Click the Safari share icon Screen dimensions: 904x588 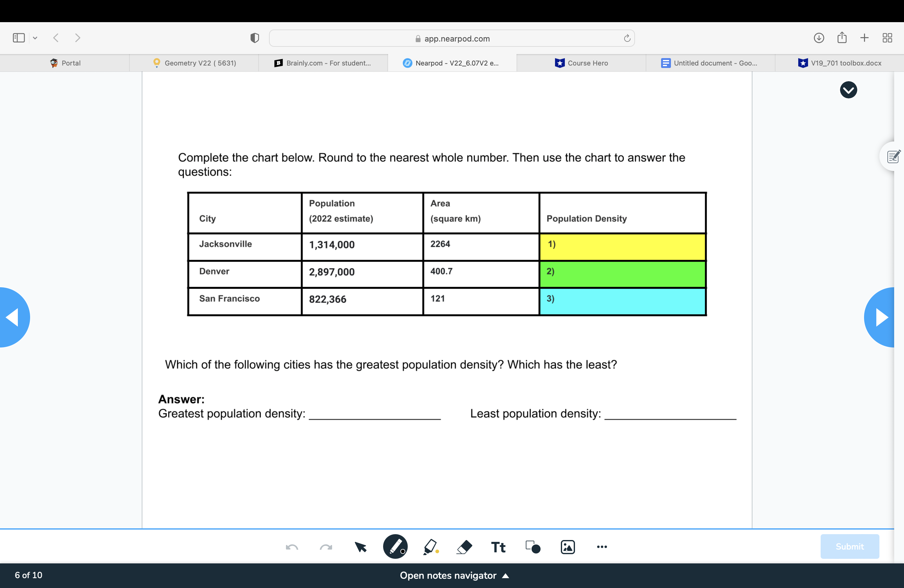click(842, 38)
